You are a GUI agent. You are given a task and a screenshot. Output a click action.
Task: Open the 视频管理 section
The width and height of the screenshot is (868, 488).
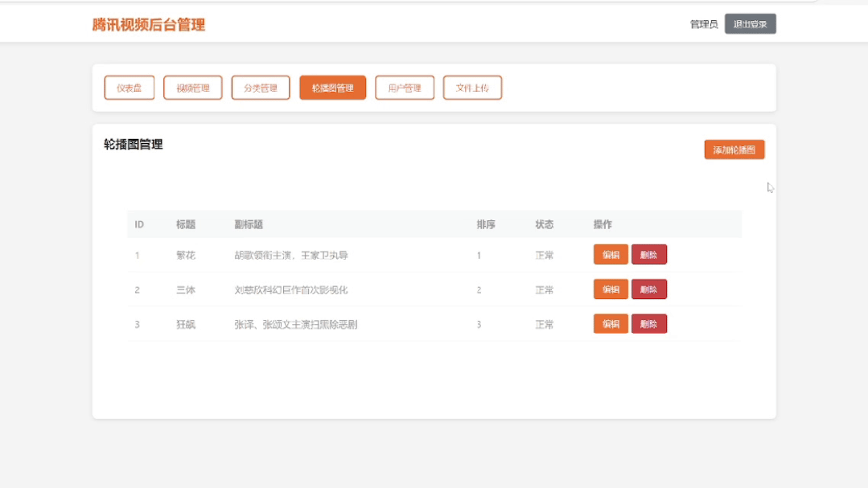tap(192, 88)
